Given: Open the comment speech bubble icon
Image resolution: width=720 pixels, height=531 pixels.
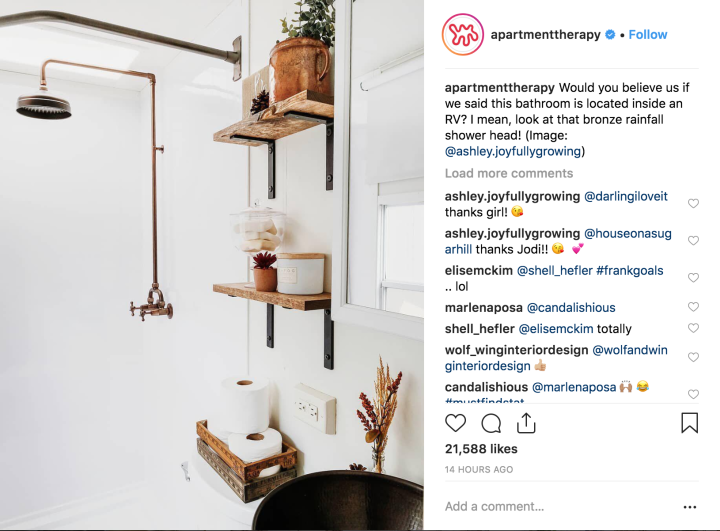Looking at the screenshot, I should (x=491, y=424).
